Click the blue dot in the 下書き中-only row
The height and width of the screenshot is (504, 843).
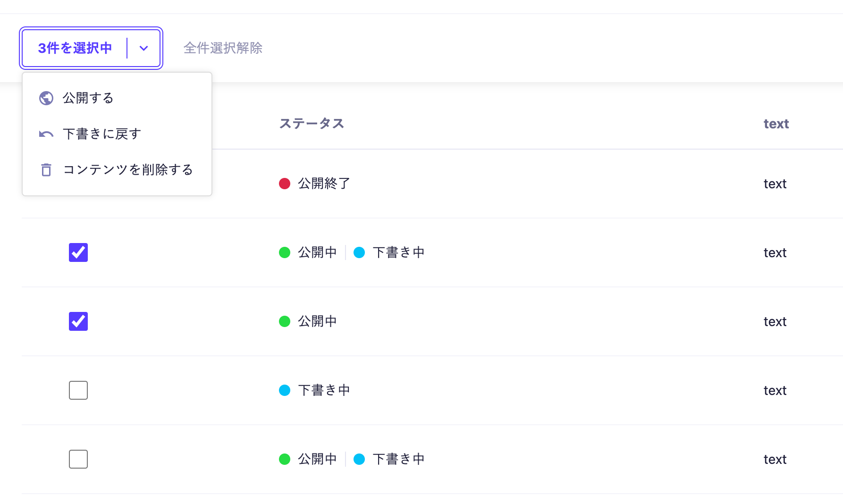pos(285,390)
